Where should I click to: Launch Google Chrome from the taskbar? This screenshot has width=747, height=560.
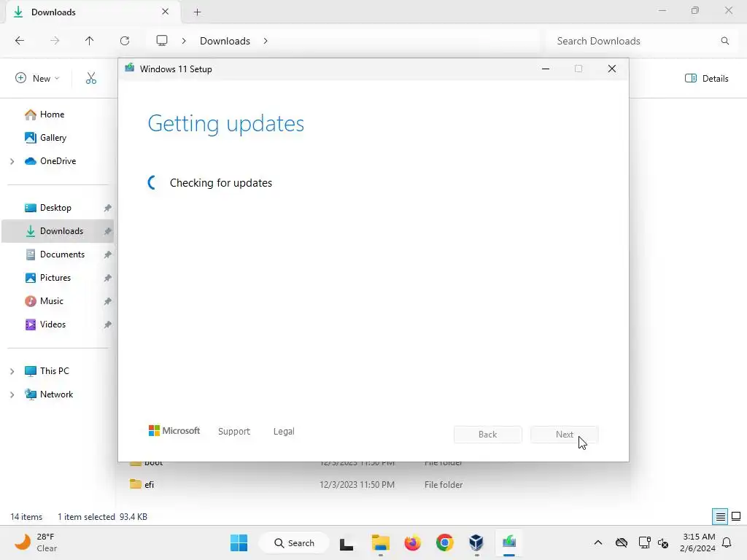point(444,542)
